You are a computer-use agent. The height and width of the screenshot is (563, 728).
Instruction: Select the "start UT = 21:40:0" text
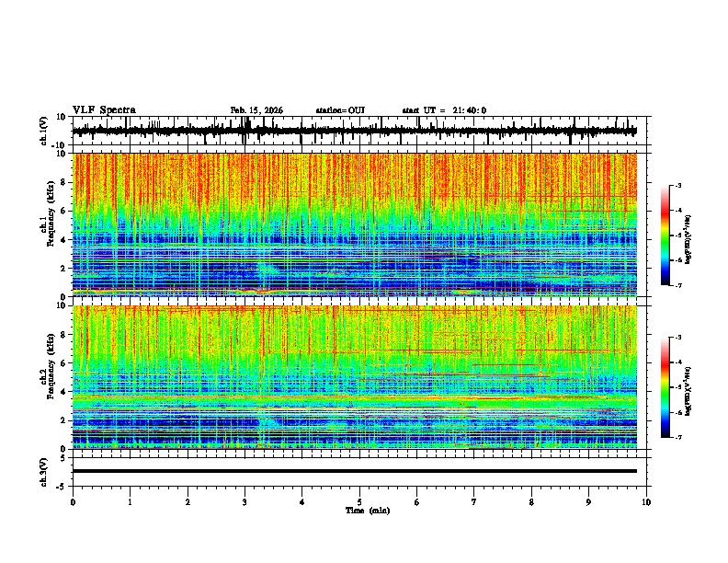click(x=444, y=110)
